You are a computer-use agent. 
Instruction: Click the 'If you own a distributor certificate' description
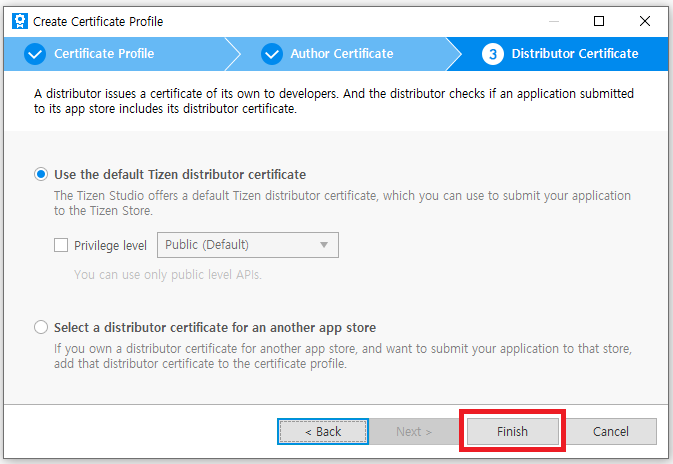click(x=343, y=356)
